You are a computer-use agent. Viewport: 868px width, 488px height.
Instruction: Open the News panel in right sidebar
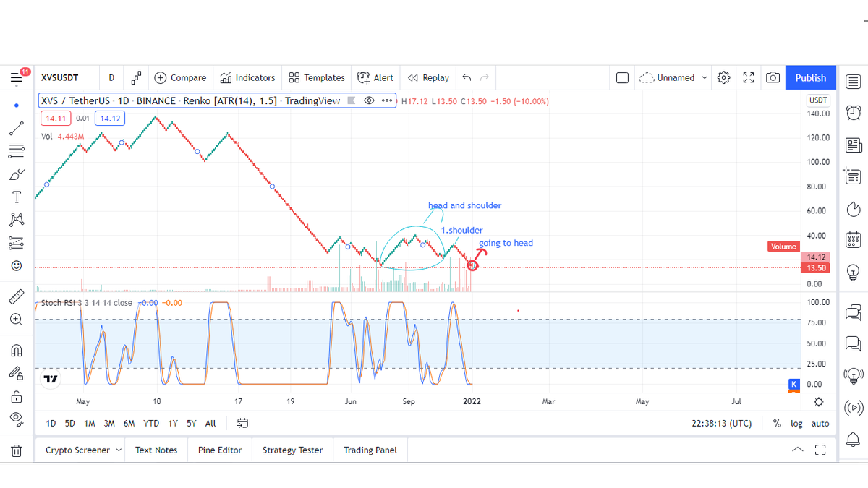tap(854, 145)
